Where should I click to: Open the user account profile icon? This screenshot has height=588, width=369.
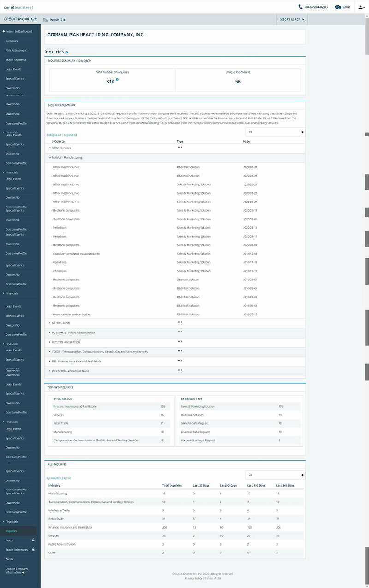point(360,7)
